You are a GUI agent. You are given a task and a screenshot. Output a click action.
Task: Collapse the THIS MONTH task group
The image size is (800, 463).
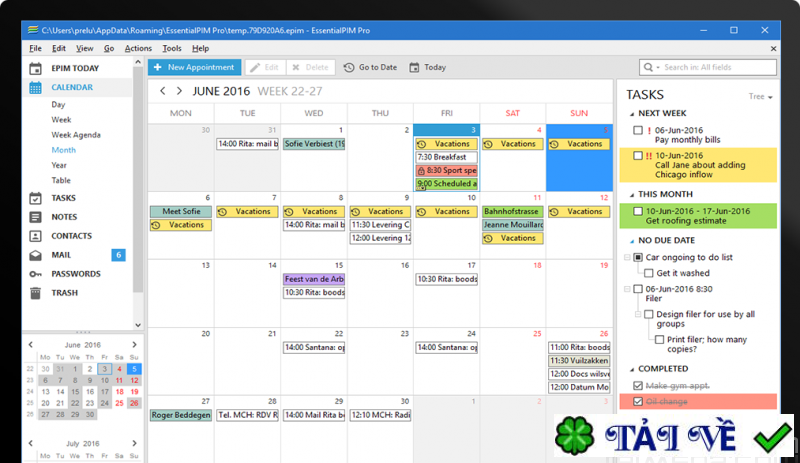632,194
